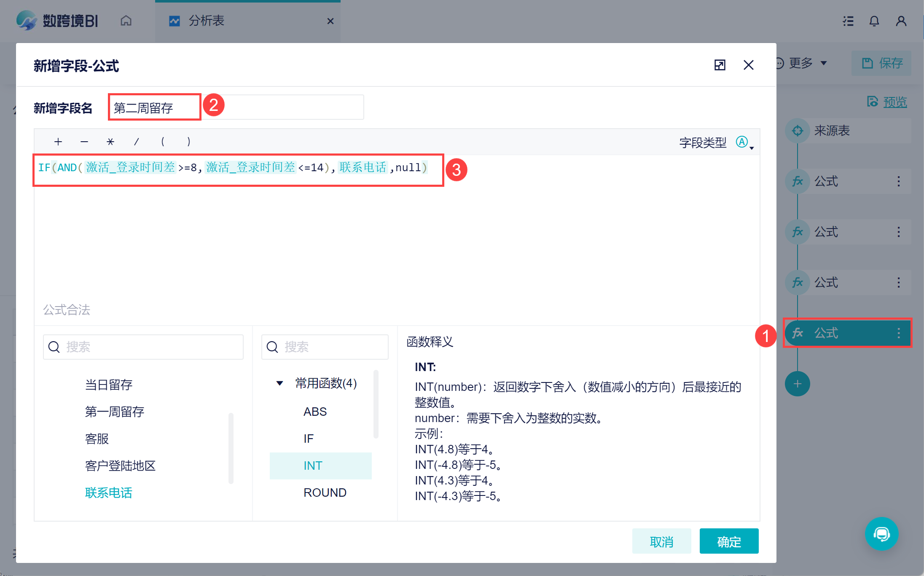Click the source table node icon

click(797, 131)
